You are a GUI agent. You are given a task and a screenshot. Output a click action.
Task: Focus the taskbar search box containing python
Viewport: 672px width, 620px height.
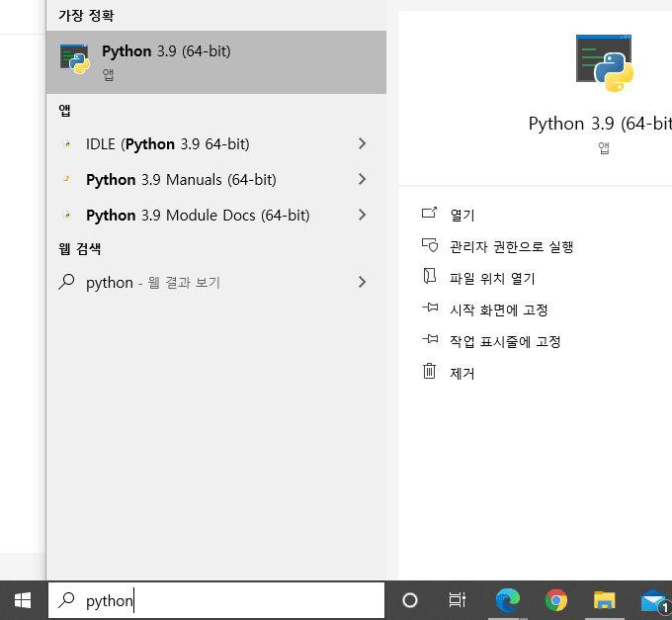pyautogui.click(x=216, y=600)
